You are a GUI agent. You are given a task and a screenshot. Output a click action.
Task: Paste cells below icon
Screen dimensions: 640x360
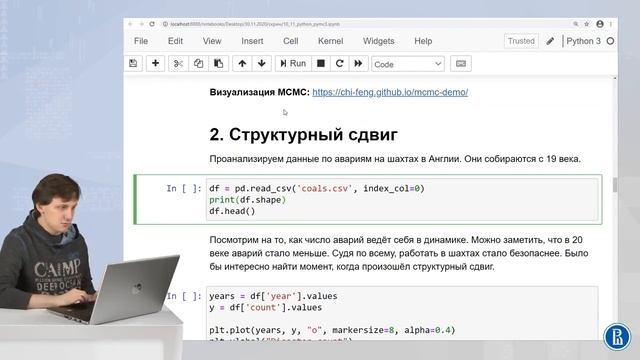coord(218,63)
